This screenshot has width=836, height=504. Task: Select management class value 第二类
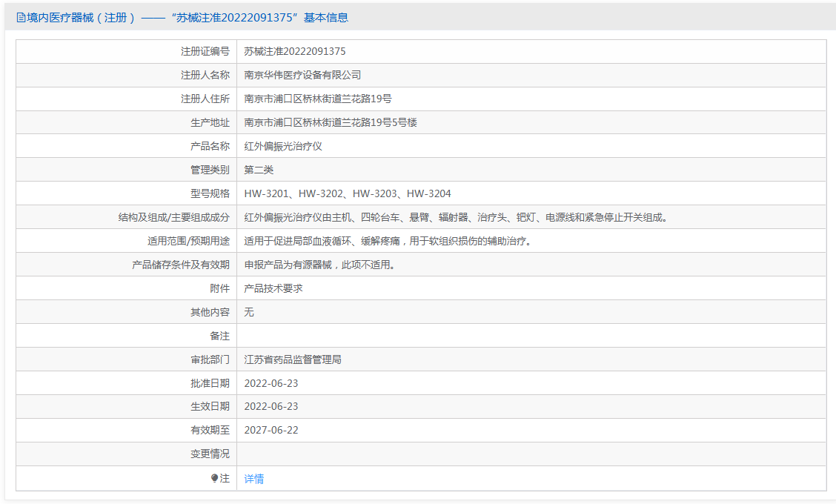click(259, 170)
